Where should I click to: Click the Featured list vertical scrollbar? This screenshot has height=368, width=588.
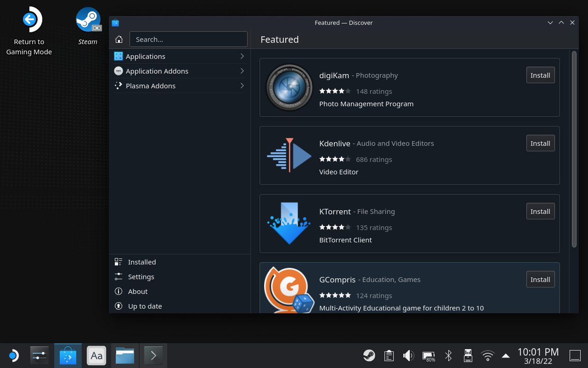coord(574,149)
